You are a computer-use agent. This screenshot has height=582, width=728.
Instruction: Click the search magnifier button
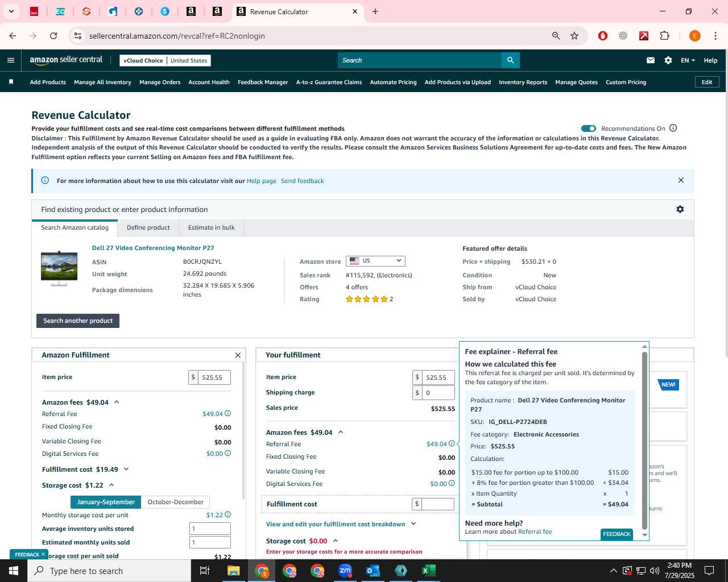pos(510,60)
